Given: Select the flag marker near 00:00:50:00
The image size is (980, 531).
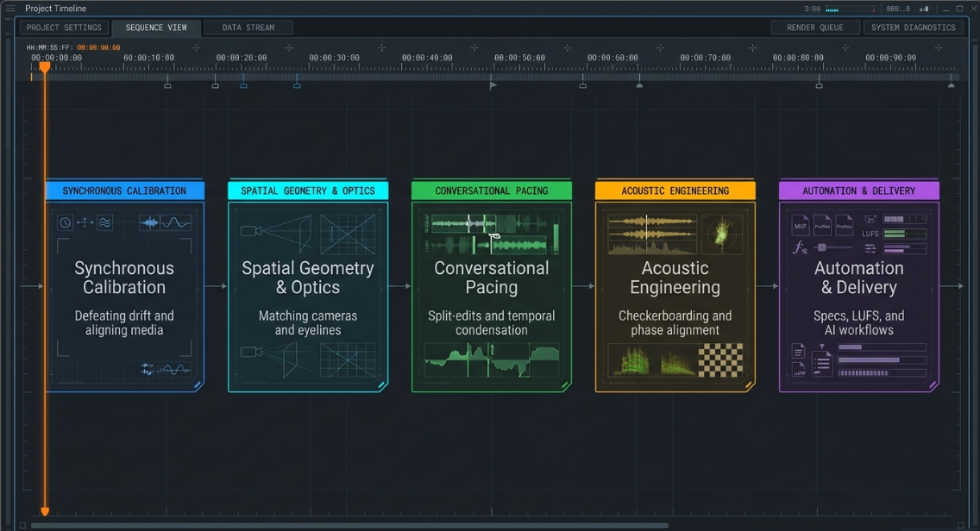Looking at the screenshot, I should click(493, 85).
